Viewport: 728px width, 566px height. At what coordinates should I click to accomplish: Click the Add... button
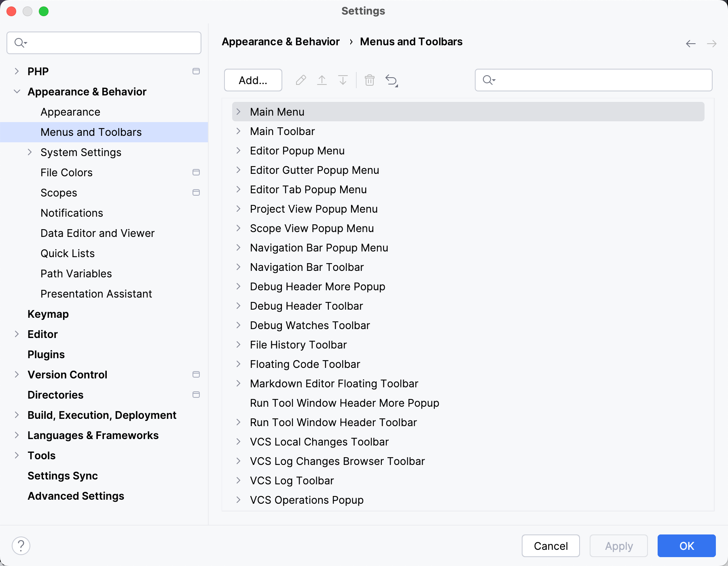point(252,80)
